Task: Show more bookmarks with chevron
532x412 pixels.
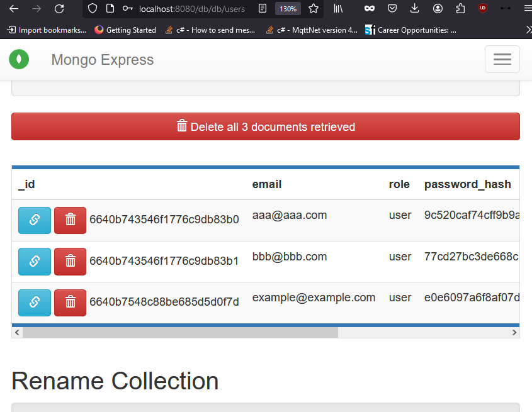Action: [x=529, y=30]
